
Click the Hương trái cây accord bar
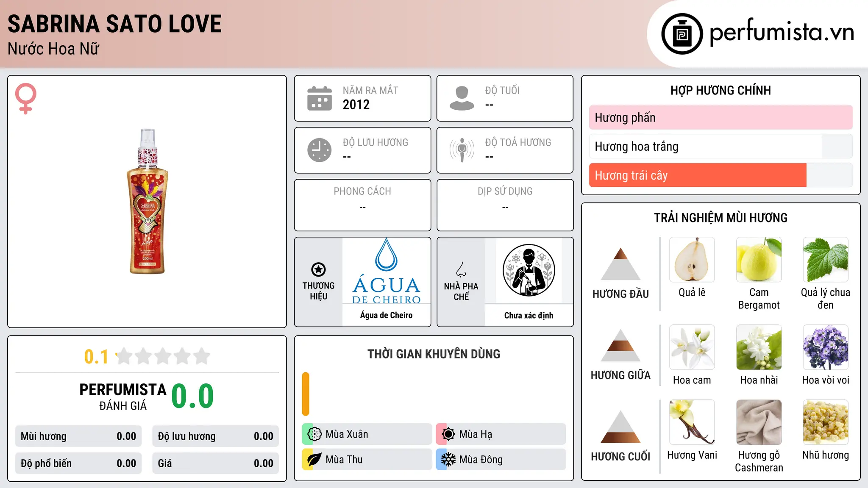(721, 175)
